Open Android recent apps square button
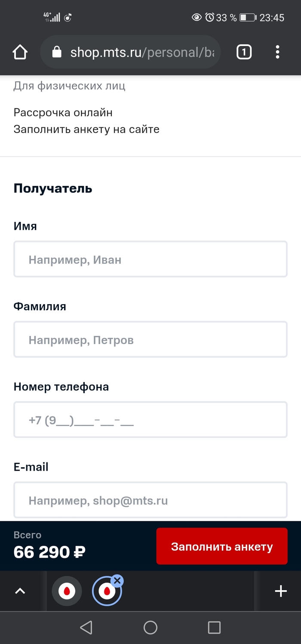The image size is (301, 644). (214, 627)
